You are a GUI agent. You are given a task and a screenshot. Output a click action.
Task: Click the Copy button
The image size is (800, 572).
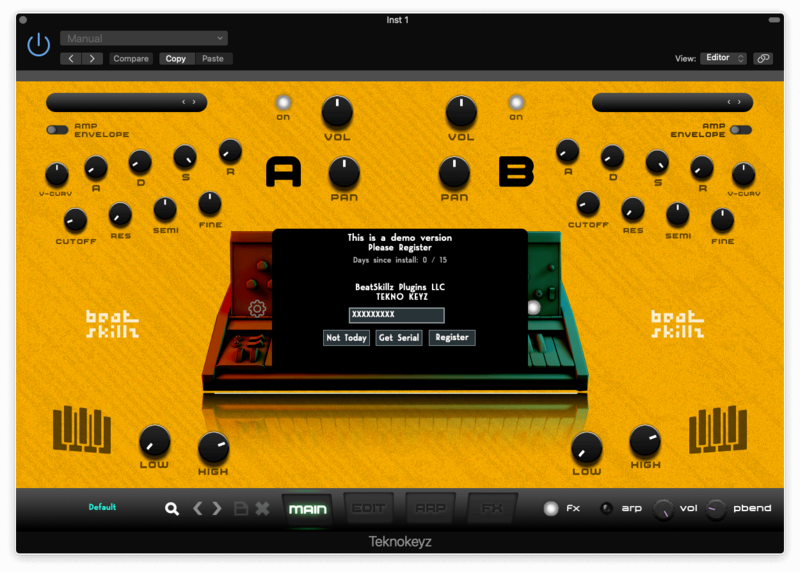pos(176,59)
